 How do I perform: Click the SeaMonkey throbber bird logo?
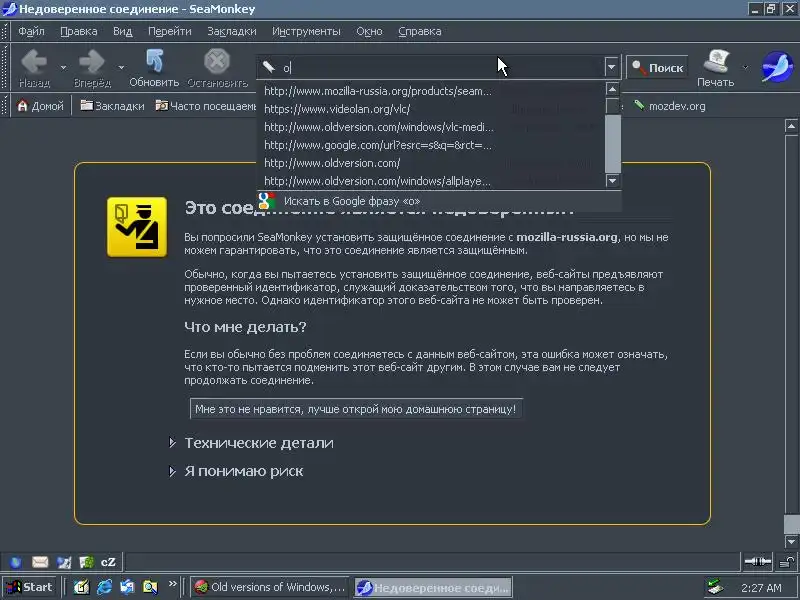tap(777, 66)
